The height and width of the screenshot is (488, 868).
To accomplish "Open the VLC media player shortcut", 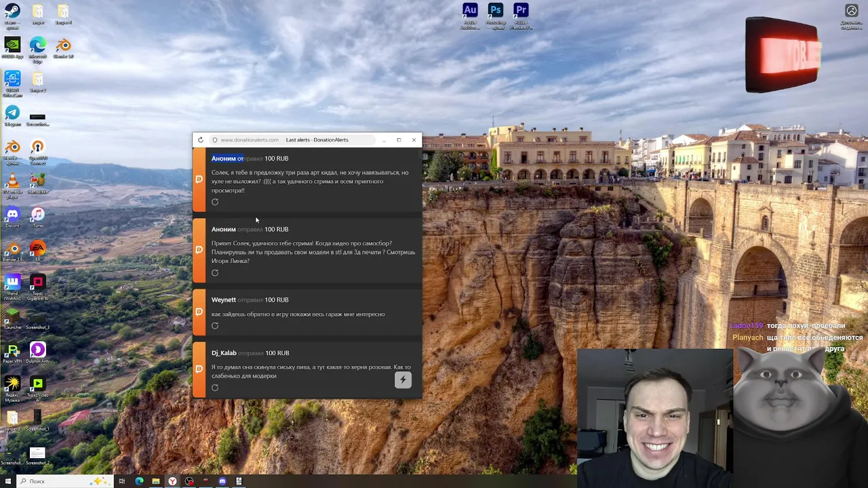I will (12, 186).
